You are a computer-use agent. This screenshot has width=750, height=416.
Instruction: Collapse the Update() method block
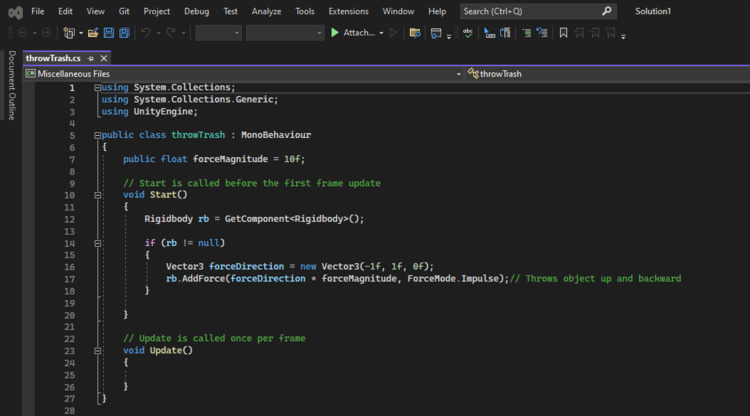point(98,350)
